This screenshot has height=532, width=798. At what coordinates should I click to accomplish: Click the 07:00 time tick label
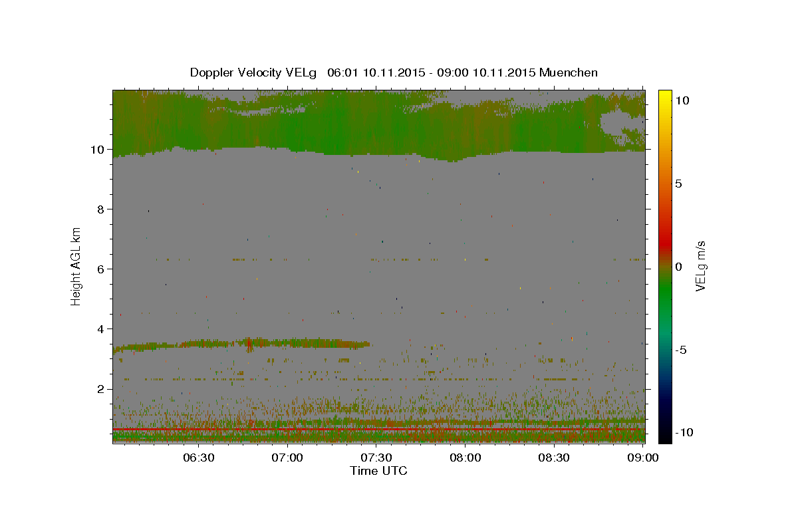(x=287, y=458)
